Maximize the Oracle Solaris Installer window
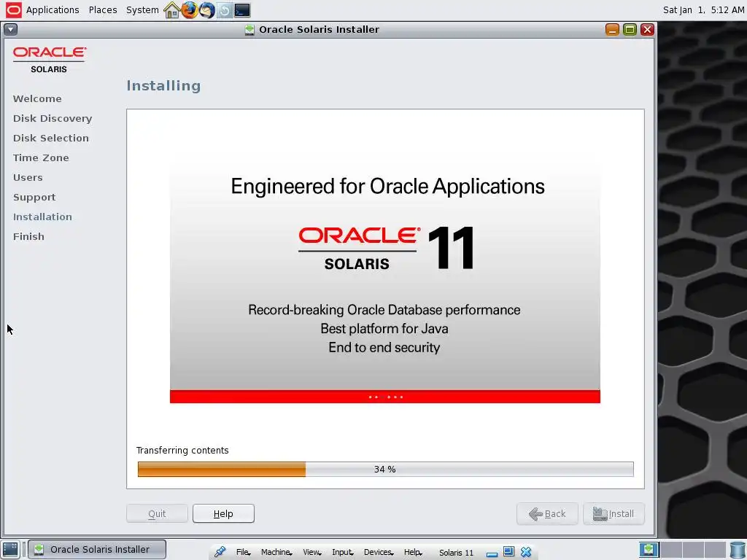Screen dimensions: 747x560 (630, 29)
